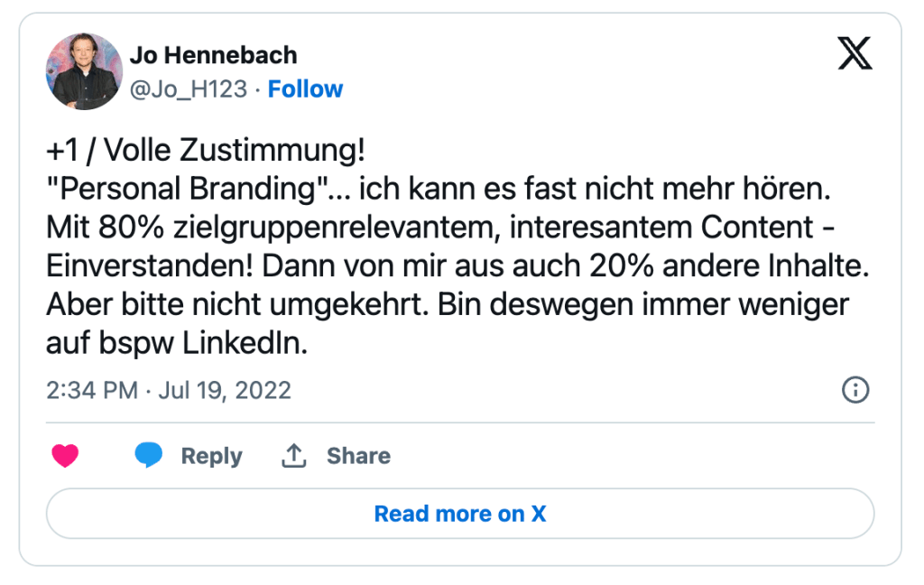Click the X logo icon

click(855, 56)
